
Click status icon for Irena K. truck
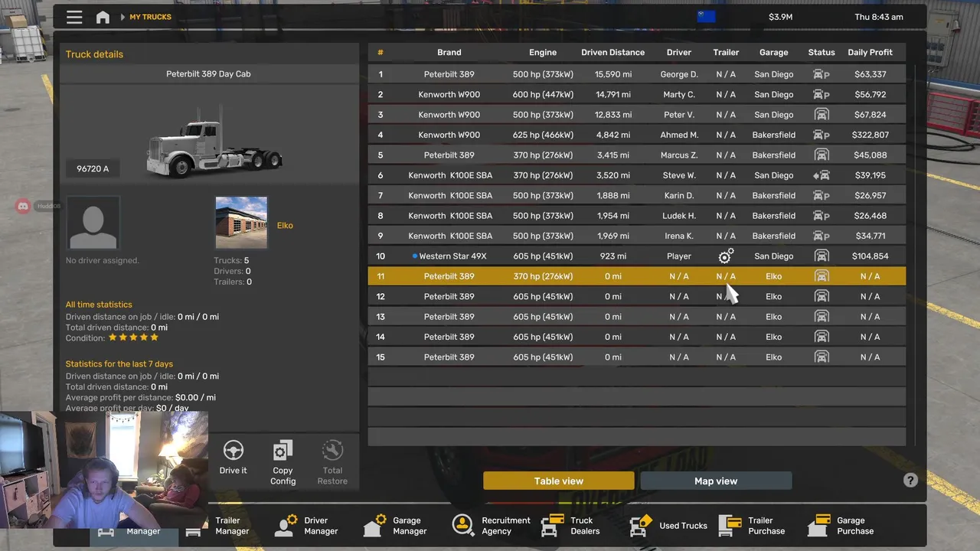[x=822, y=236]
